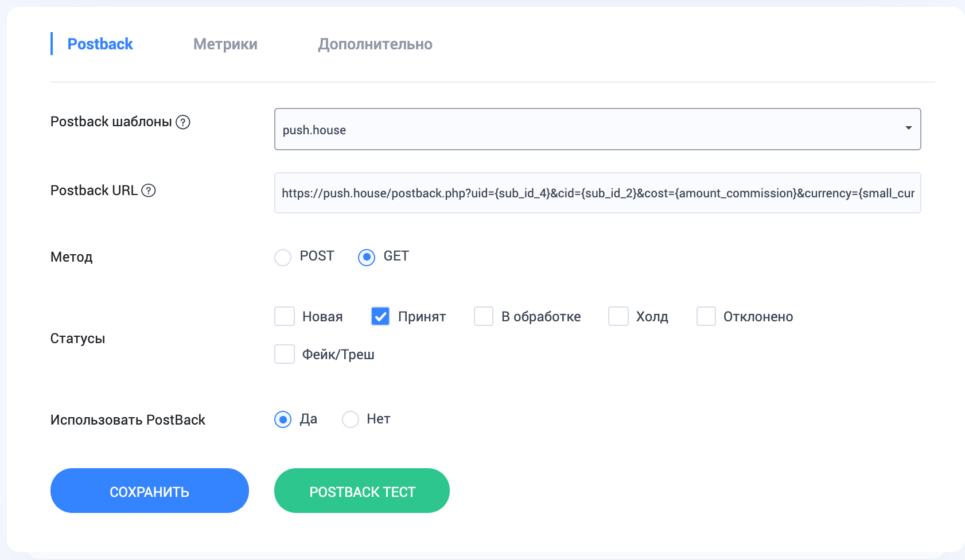Enable the В обработке status checkbox
965x560 pixels.
(x=484, y=316)
